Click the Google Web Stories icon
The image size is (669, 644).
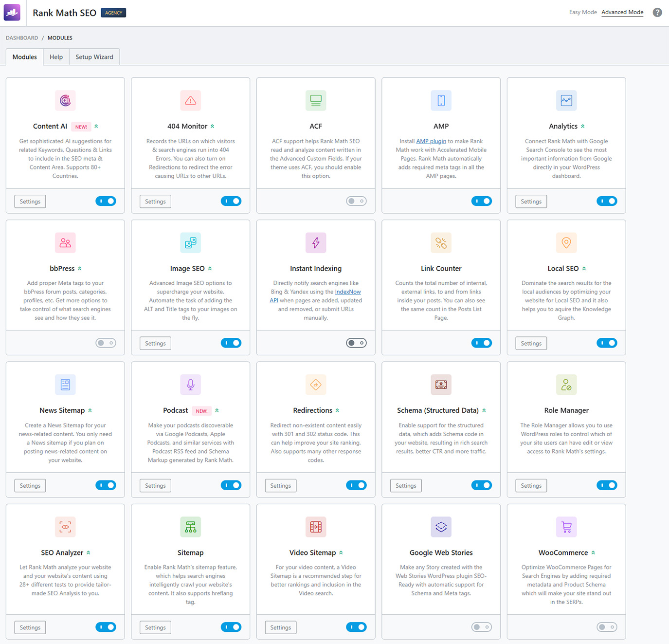(x=441, y=527)
